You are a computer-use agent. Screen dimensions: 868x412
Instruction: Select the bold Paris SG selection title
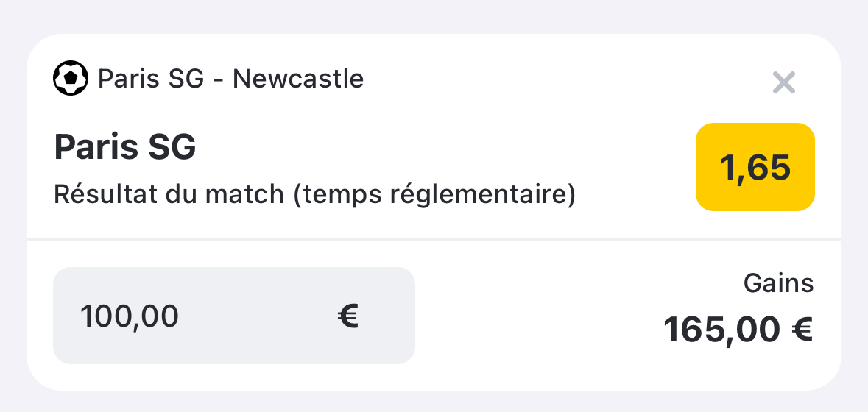(x=125, y=147)
